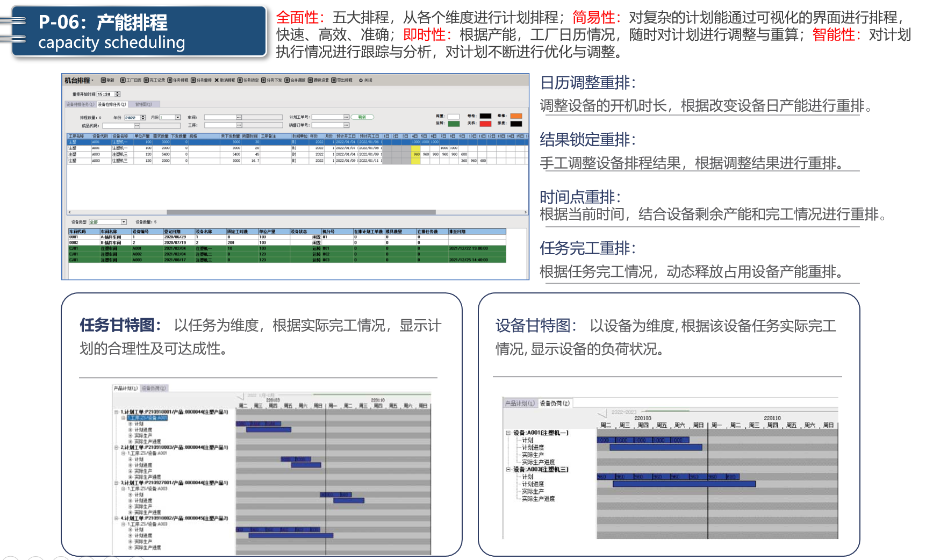Screen dimensions: 933x560
Task: Switch to the 甘特图 tab
Action: pyautogui.click(x=143, y=105)
